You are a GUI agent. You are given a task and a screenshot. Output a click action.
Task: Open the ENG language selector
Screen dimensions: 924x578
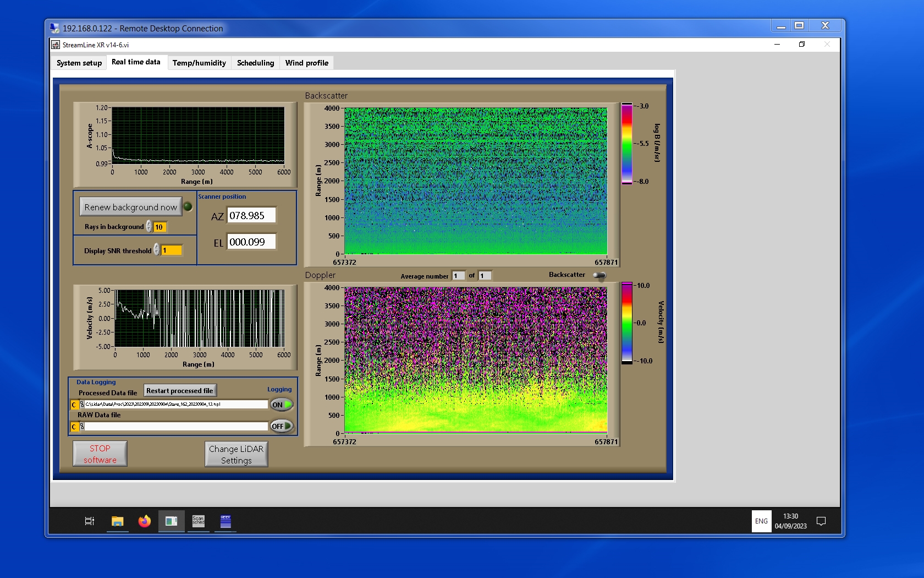[x=761, y=521]
